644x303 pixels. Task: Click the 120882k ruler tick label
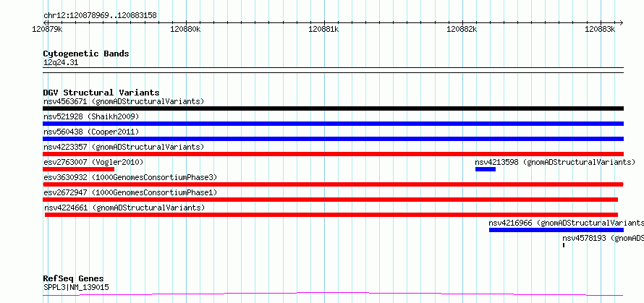(x=462, y=30)
